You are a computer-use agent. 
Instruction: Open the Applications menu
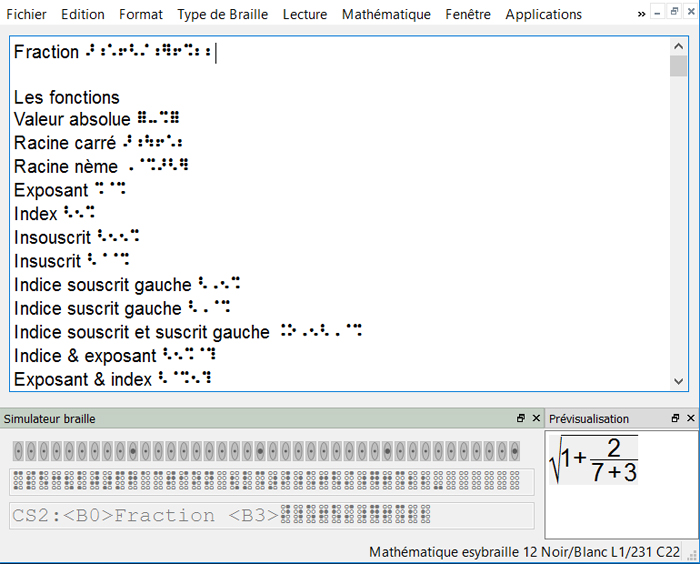(543, 14)
